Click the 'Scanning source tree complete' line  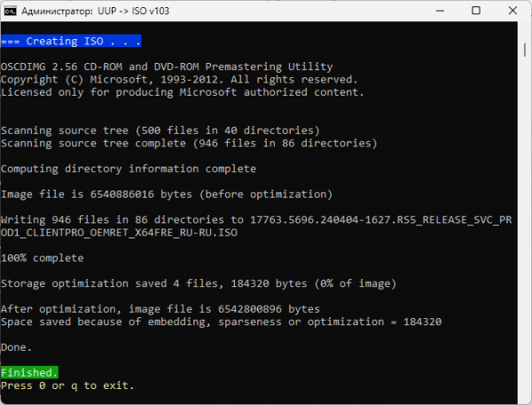click(x=189, y=144)
